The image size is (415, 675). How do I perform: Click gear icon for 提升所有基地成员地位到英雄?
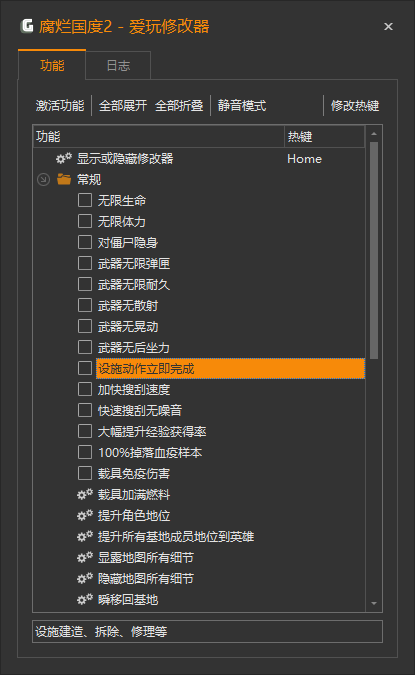85,536
